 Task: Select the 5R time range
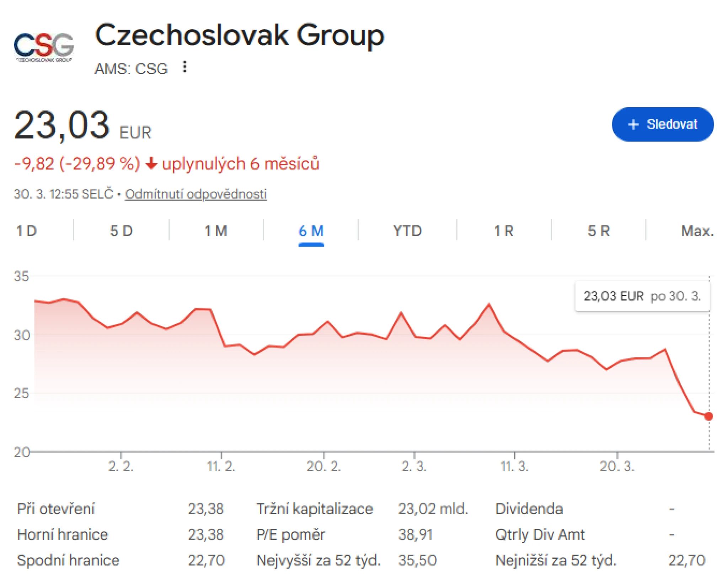(599, 231)
